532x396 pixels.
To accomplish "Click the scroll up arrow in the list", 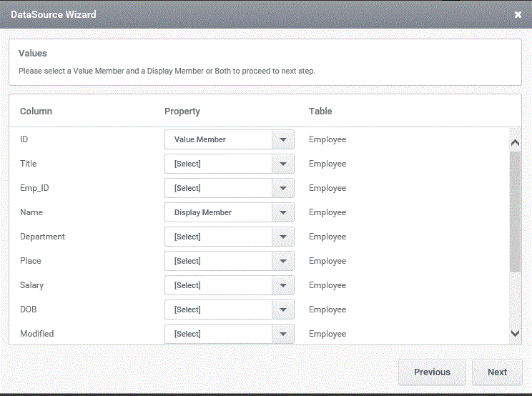I will pos(515,142).
